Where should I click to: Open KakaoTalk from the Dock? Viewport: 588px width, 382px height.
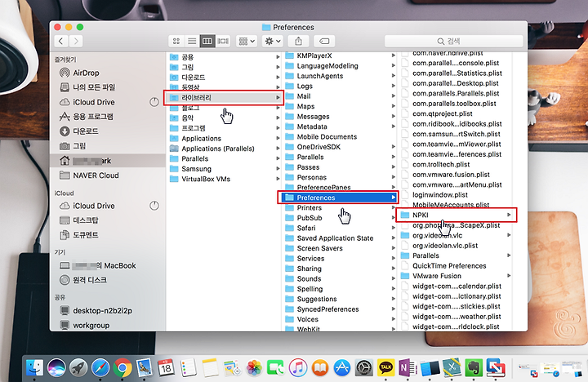pyautogui.click(x=385, y=367)
